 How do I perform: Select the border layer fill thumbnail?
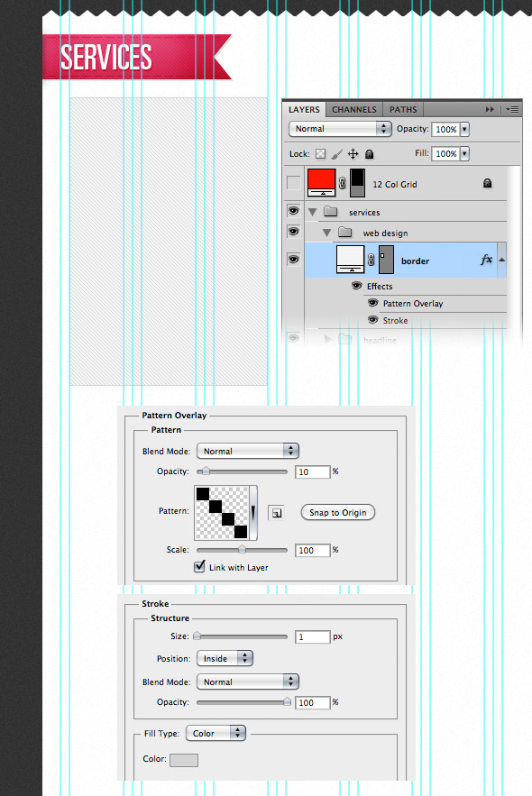350,260
